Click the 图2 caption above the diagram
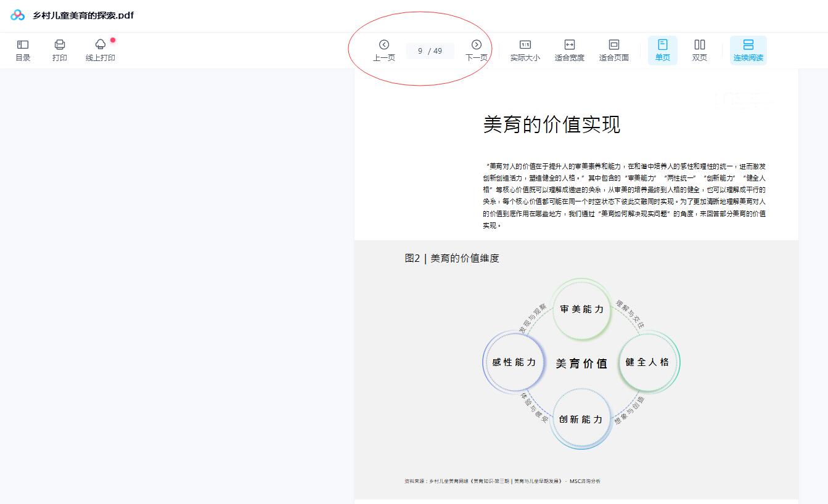This screenshot has width=828, height=504. point(451,258)
